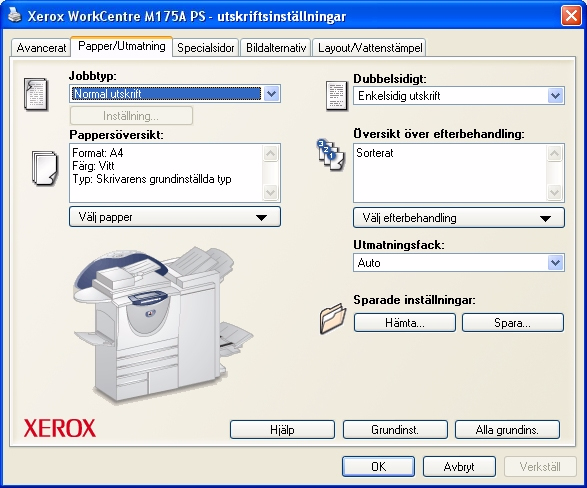
Task: Cancel with the Avbryt button
Action: click(x=459, y=466)
